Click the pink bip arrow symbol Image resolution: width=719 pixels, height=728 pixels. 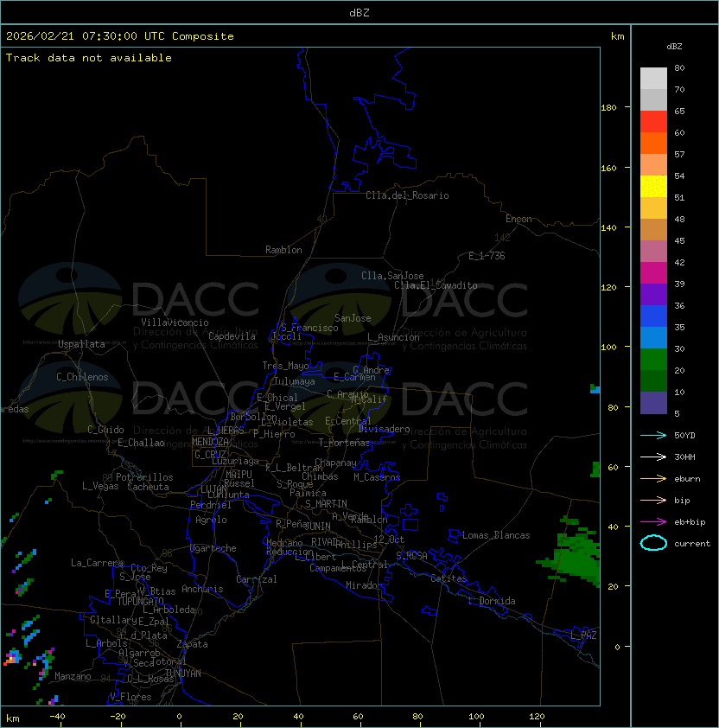click(x=653, y=500)
